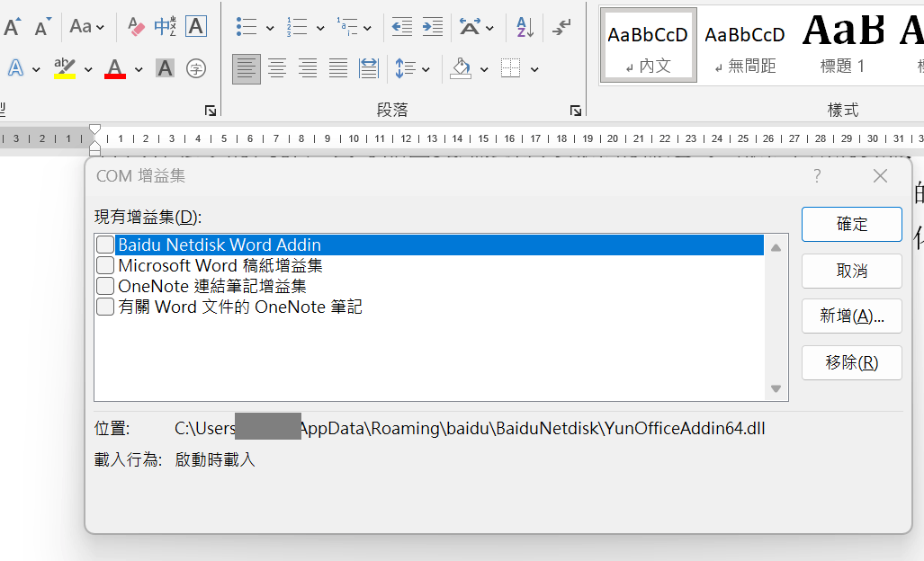The image size is (924, 561).
Task: Apply paragraph shading with paint bucket
Action: 461,69
